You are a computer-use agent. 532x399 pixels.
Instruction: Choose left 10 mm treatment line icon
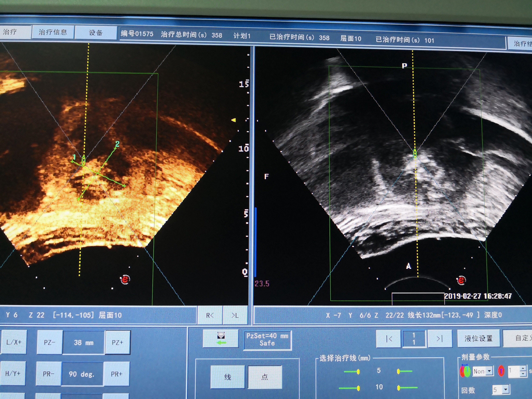349,388
